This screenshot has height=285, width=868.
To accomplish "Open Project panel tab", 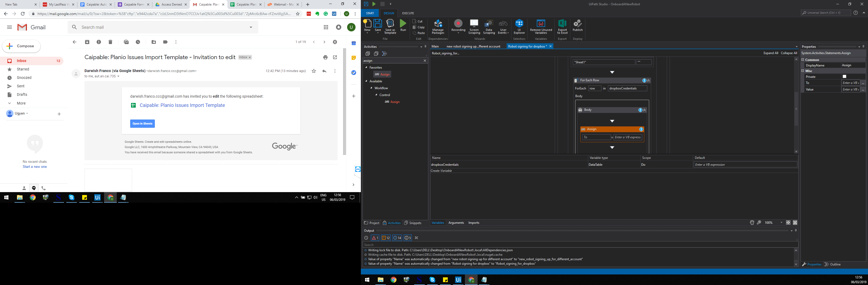I will click(x=372, y=223).
